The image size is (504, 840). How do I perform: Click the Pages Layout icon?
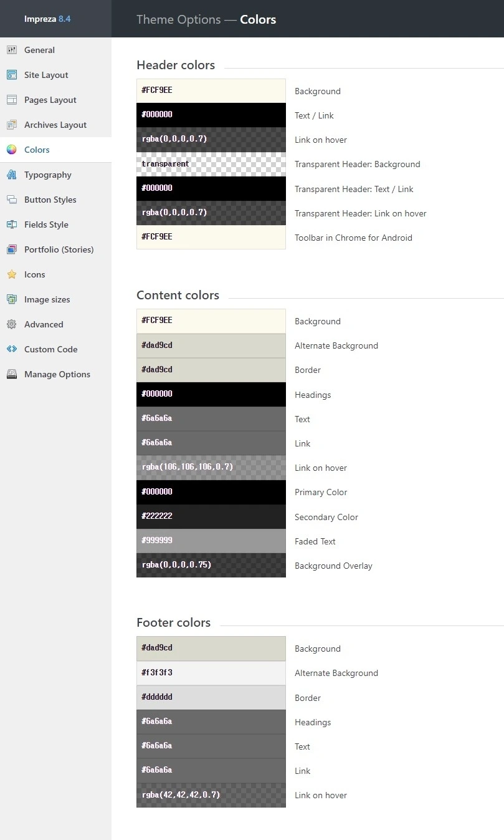click(12, 100)
